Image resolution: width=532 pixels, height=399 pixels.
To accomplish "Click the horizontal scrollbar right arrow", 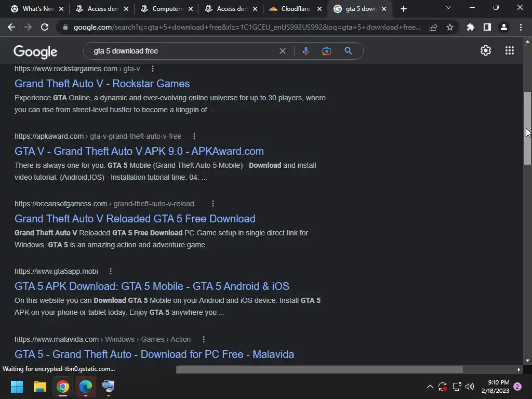I will pos(519,369).
